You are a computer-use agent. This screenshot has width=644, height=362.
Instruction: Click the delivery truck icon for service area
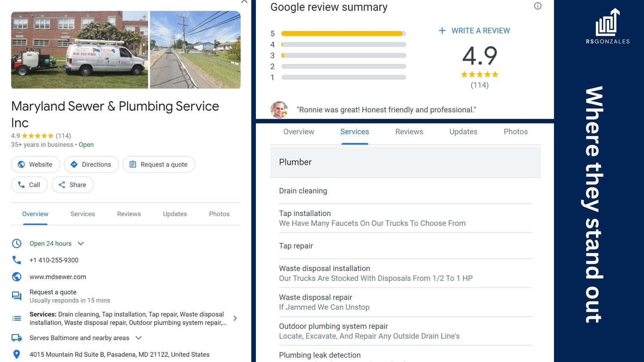pos(17,338)
